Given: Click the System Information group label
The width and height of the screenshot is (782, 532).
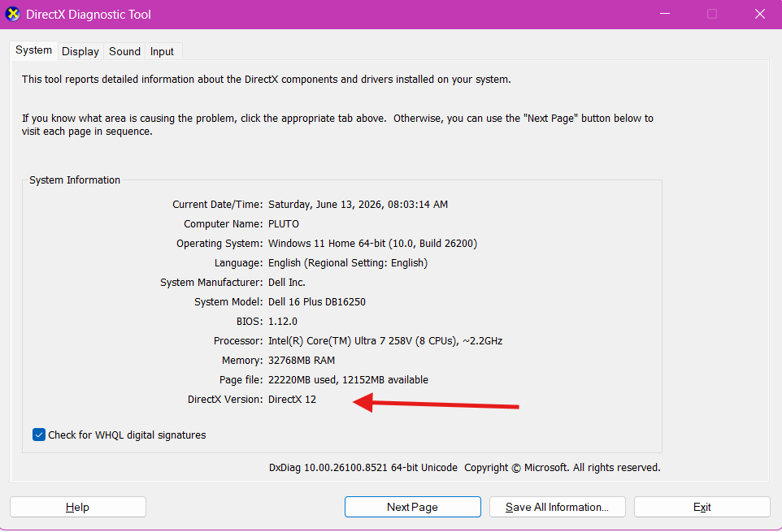Looking at the screenshot, I should 75,179.
